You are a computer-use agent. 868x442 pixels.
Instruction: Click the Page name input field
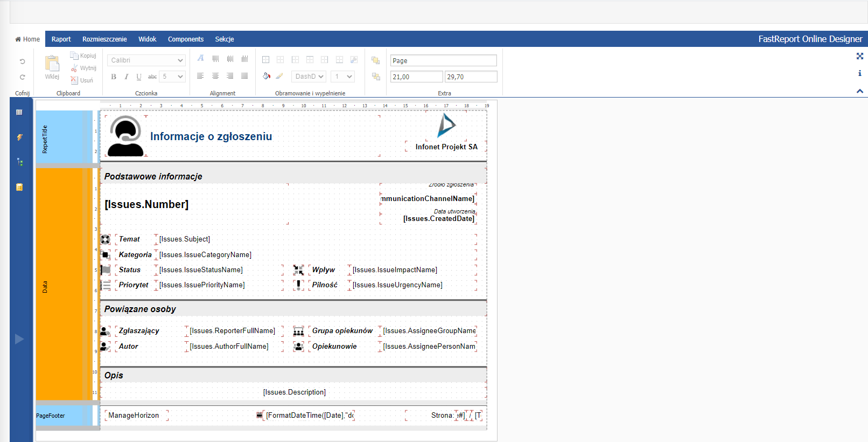coord(443,60)
